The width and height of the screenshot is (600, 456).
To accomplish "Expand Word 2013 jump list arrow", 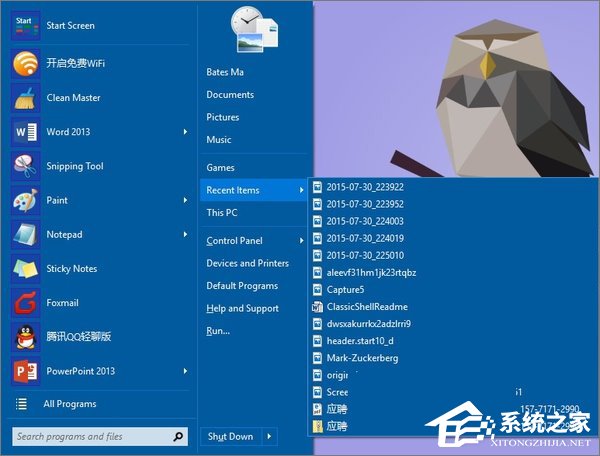I will pyautogui.click(x=185, y=132).
